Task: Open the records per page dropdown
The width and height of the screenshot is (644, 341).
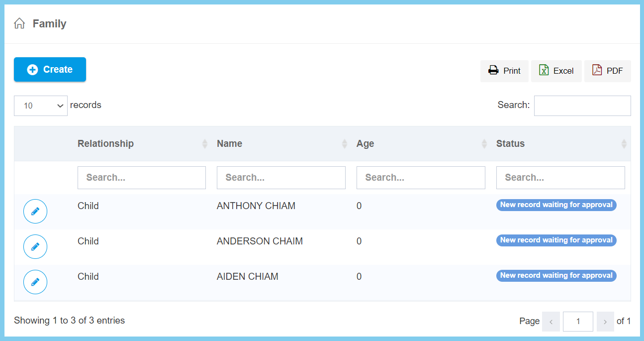Action: (x=41, y=106)
